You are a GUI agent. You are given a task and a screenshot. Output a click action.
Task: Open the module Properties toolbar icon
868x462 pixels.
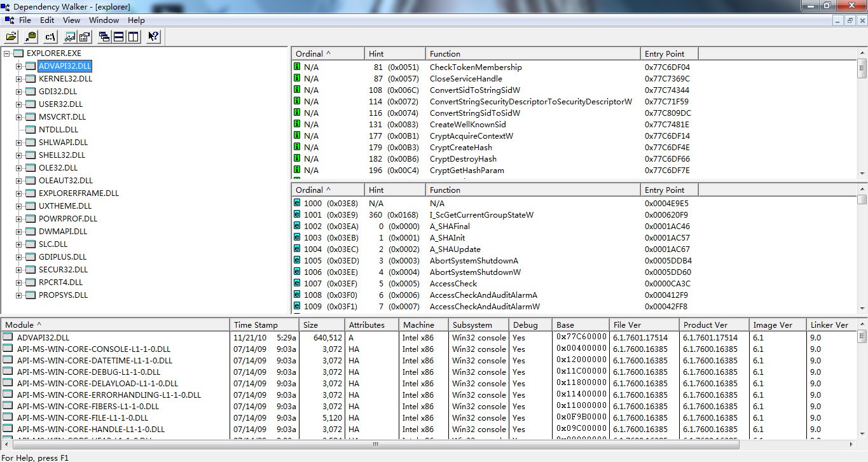tap(85, 36)
